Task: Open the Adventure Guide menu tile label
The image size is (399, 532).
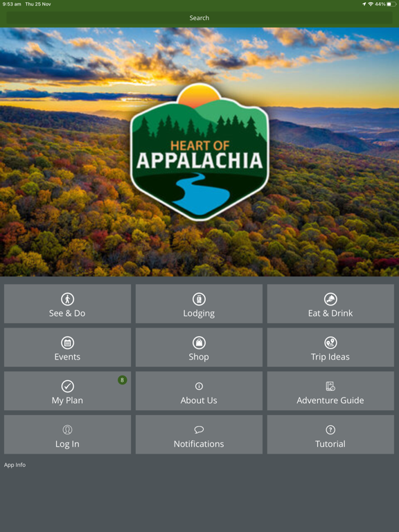Action: [330, 400]
